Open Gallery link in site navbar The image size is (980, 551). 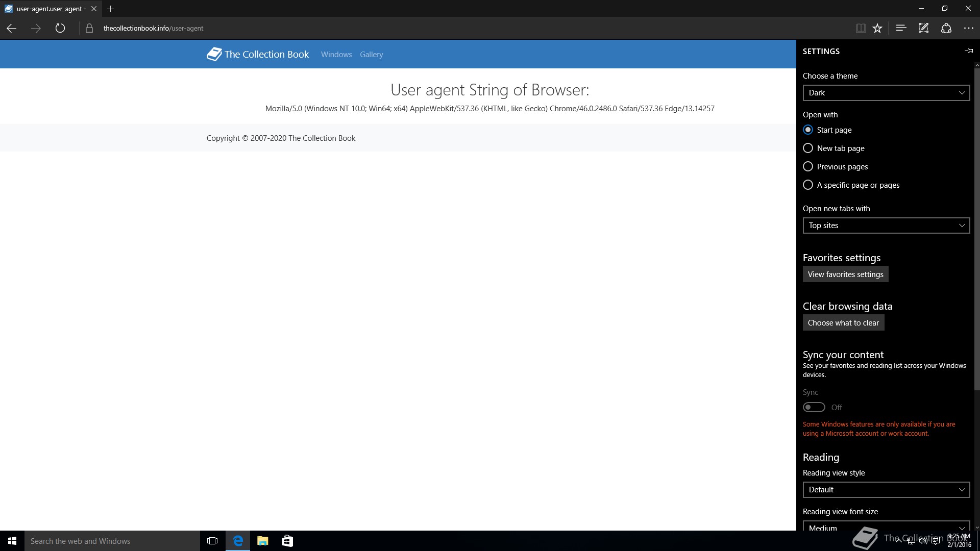pyautogui.click(x=371, y=55)
